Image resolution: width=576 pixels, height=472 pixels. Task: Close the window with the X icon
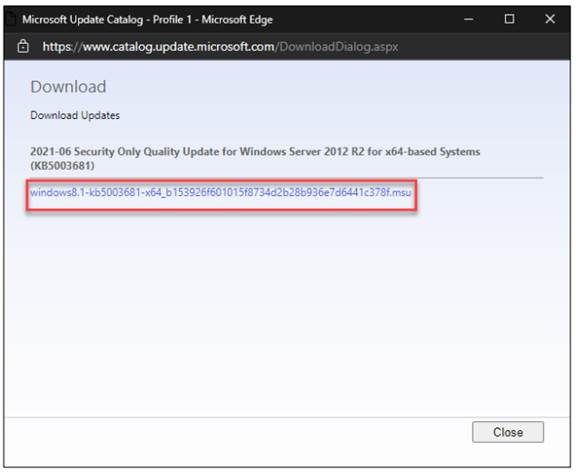pyautogui.click(x=550, y=19)
